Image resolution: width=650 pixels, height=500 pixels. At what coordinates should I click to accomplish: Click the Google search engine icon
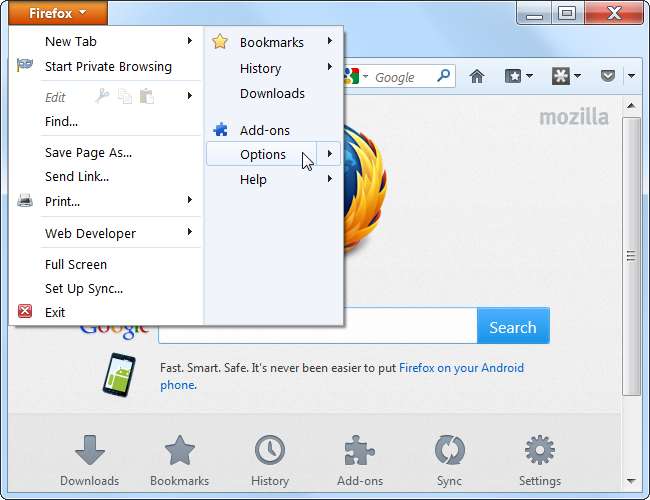click(351, 76)
